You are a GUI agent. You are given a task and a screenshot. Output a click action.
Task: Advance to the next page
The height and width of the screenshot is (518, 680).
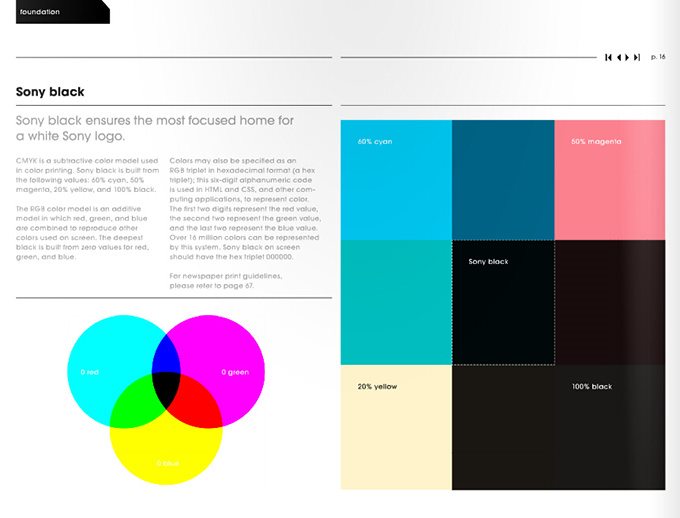(x=628, y=57)
